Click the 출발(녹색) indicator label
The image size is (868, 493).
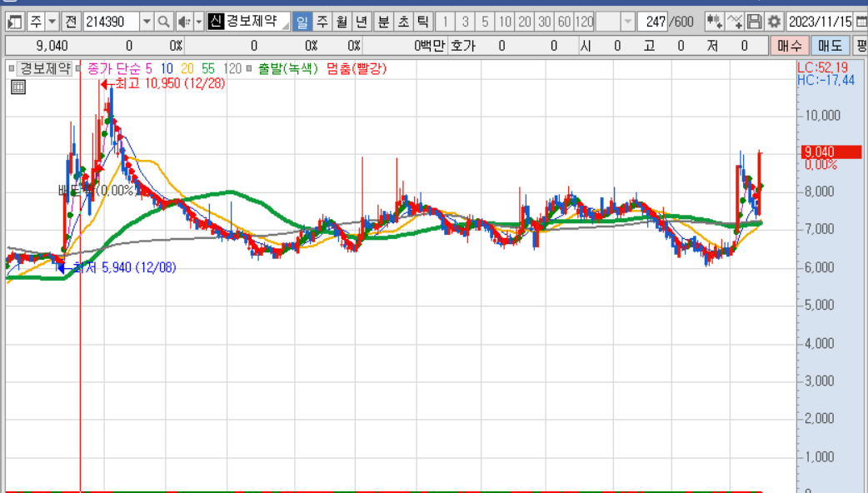click(288, 68)
